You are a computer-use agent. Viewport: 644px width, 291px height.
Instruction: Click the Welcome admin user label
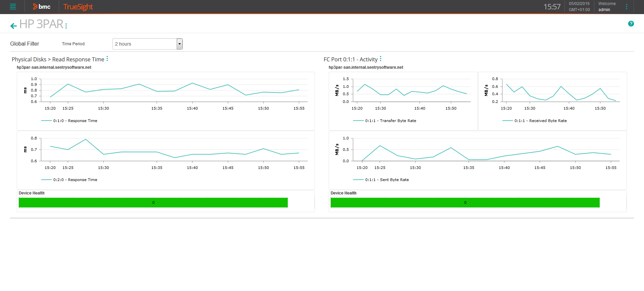pyautogui.click(x=607, y=7)
